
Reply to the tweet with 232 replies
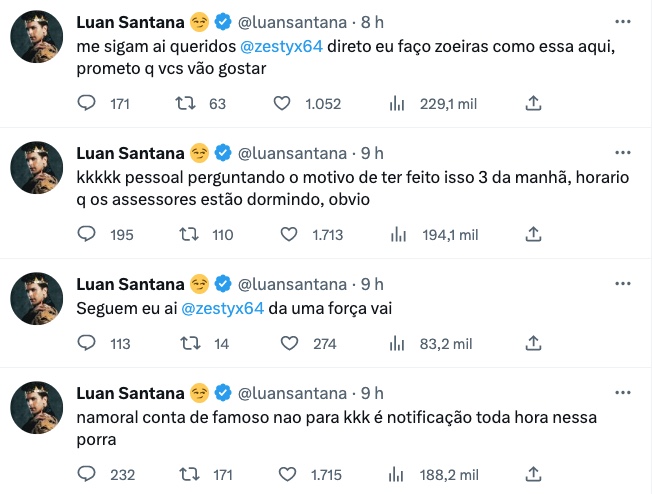click(87, 474)
